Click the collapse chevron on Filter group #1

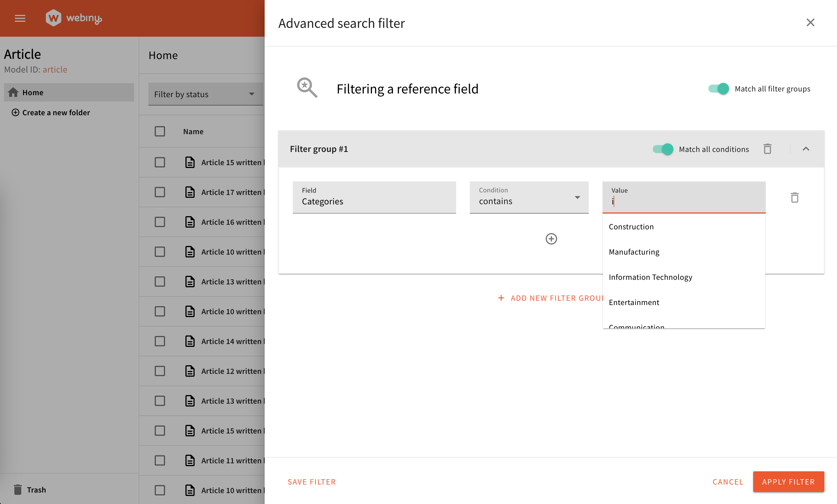806,149
